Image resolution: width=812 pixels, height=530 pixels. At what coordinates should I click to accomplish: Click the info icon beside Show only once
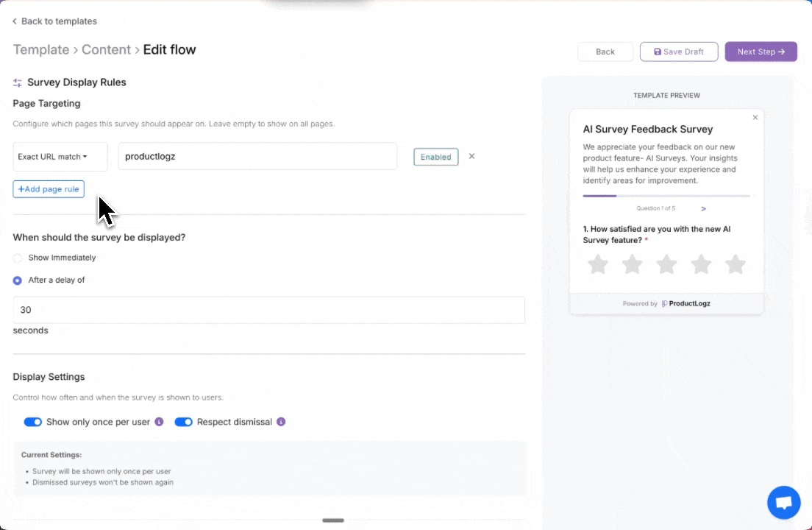(x=159, y=422)
